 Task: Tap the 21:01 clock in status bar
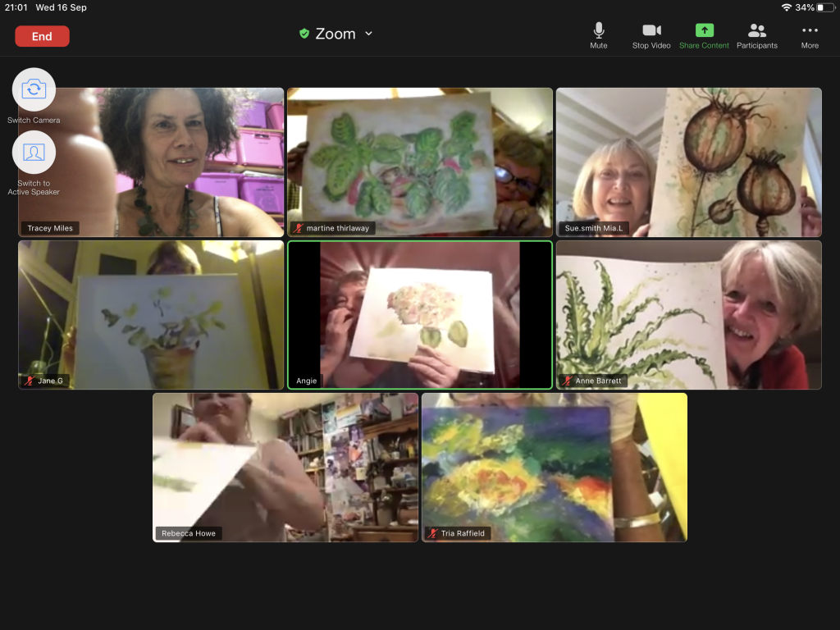click(x=16, y=7)
